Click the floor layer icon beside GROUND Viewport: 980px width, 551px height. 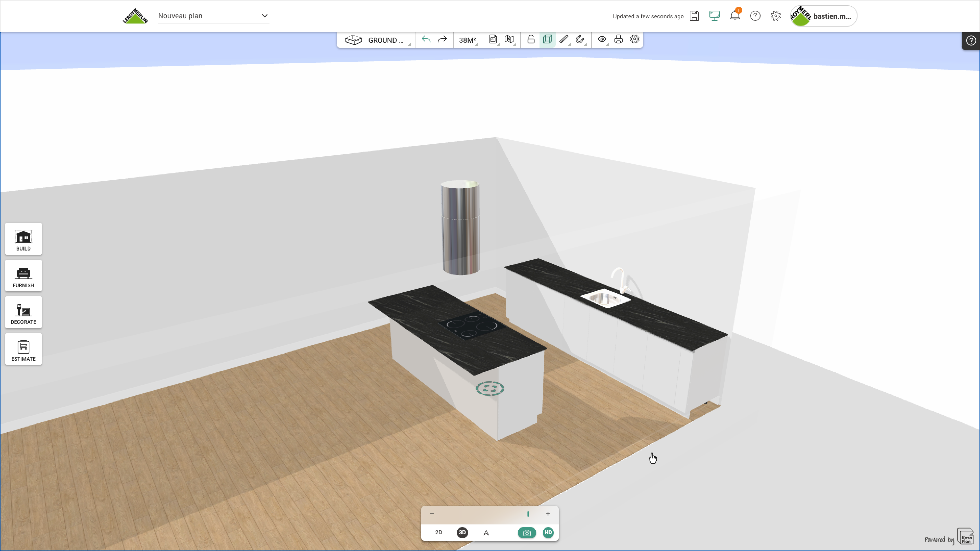[x=353, y=40]
